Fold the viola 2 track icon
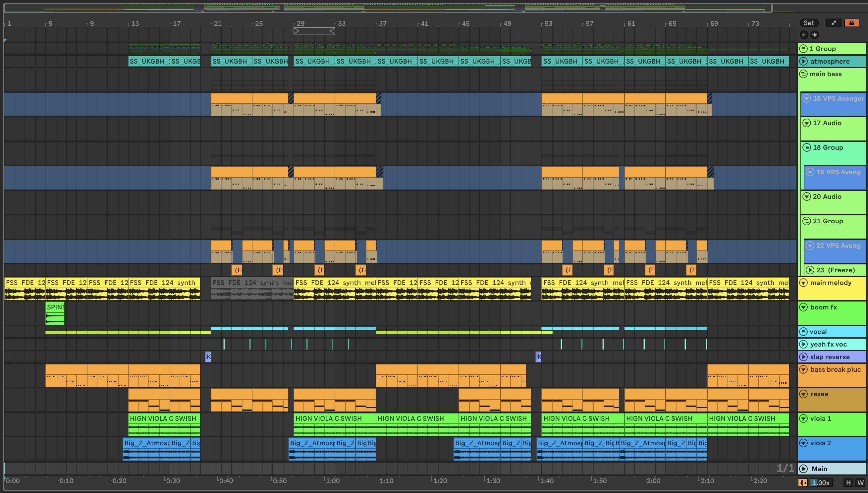The image size is (868, 493). coord(803,443)
